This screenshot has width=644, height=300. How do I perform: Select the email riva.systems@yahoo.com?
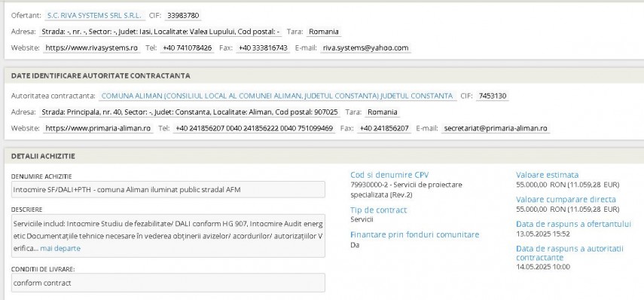365,47
